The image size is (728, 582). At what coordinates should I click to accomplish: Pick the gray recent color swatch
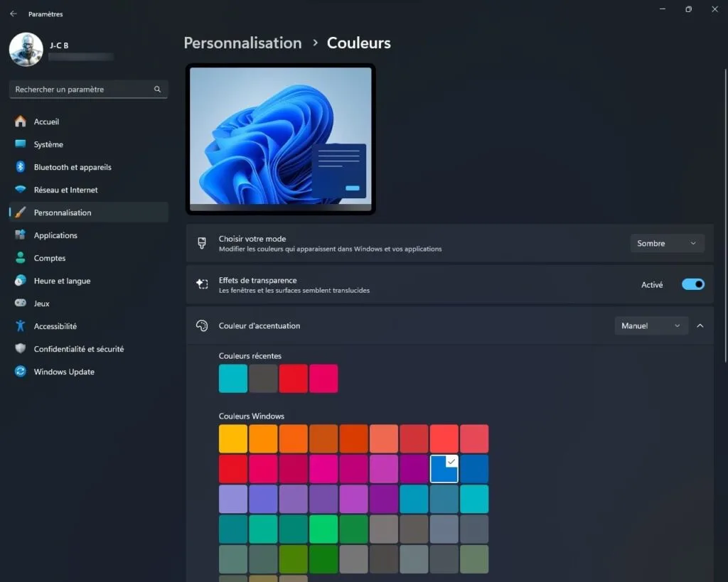263,378
